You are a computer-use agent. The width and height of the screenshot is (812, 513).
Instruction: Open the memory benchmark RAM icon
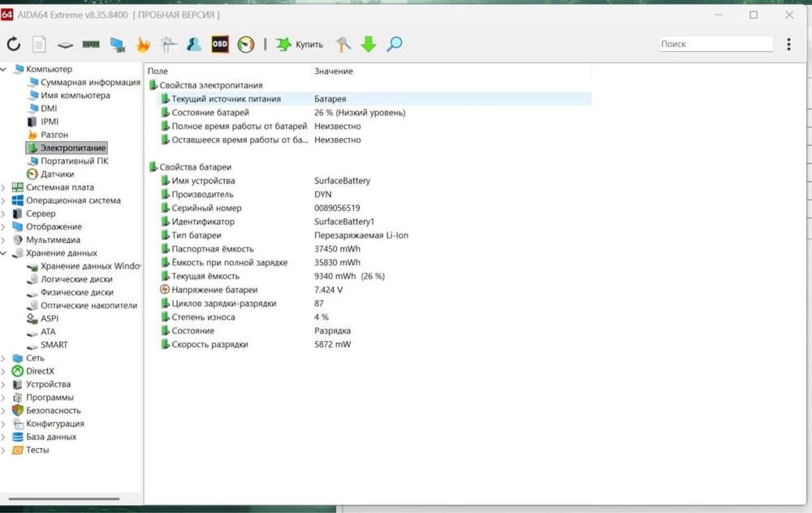click(x=91, y=45)
